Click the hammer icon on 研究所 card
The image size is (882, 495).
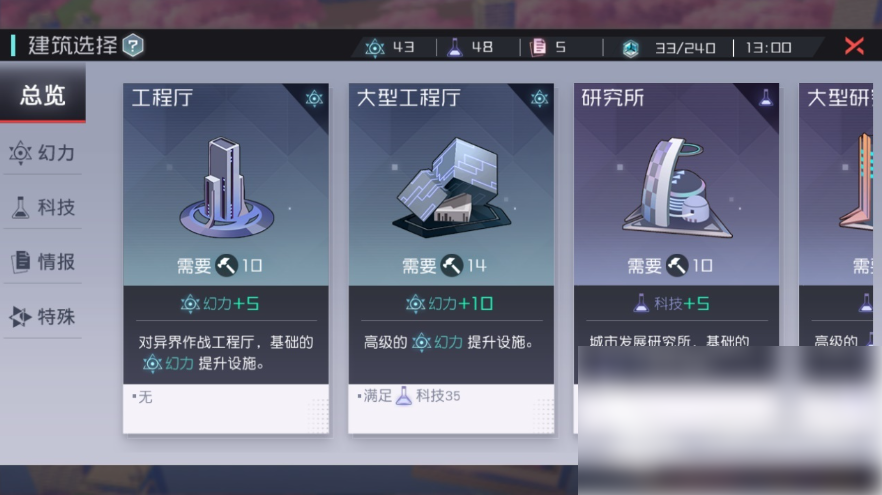(677, 265)
